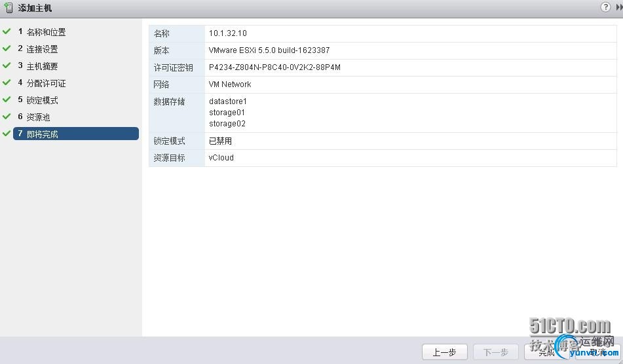Screen dimensions: 623x364
Task: Go to step 2 连接设置
Action: pyautogui.click(x=38, y=49)
